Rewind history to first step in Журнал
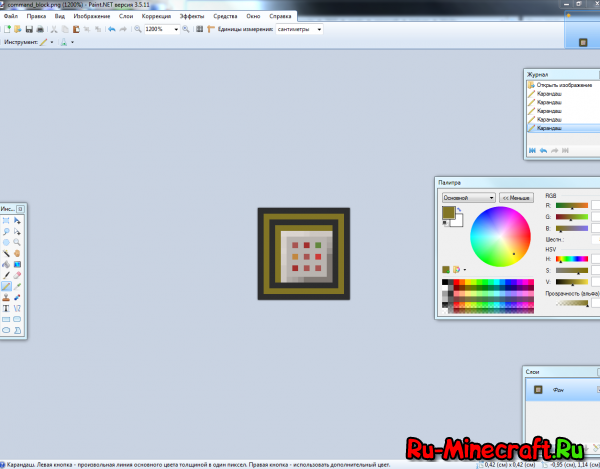 coord(532,151)
